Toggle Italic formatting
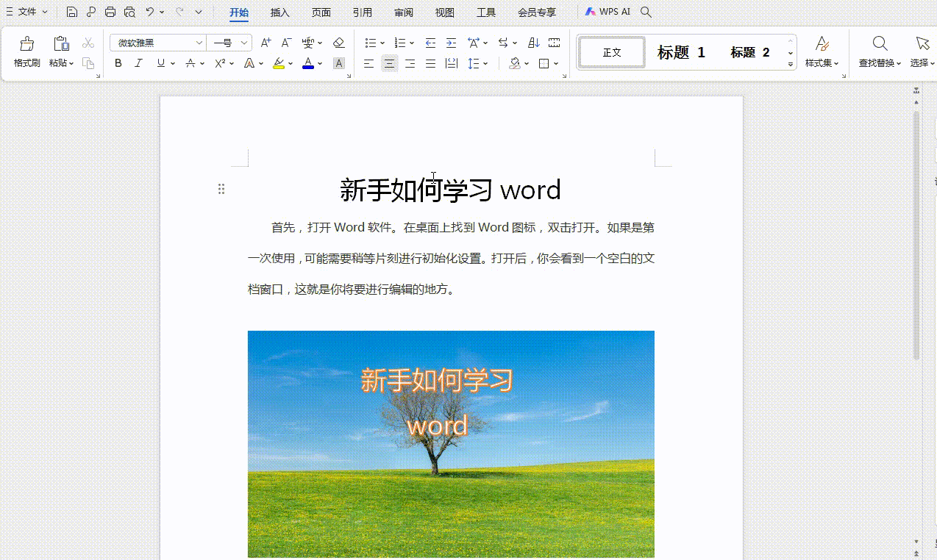937x560 pixels. 138,63
